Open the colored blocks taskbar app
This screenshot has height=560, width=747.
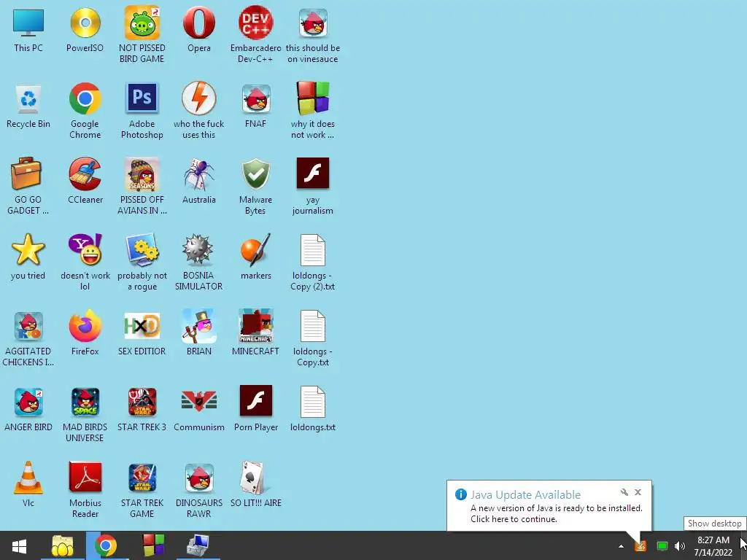click(x=153, y=545)
